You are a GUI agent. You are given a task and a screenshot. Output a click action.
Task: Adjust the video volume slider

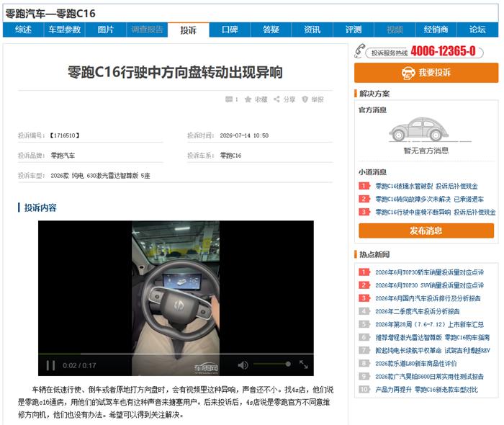point(272,364)
